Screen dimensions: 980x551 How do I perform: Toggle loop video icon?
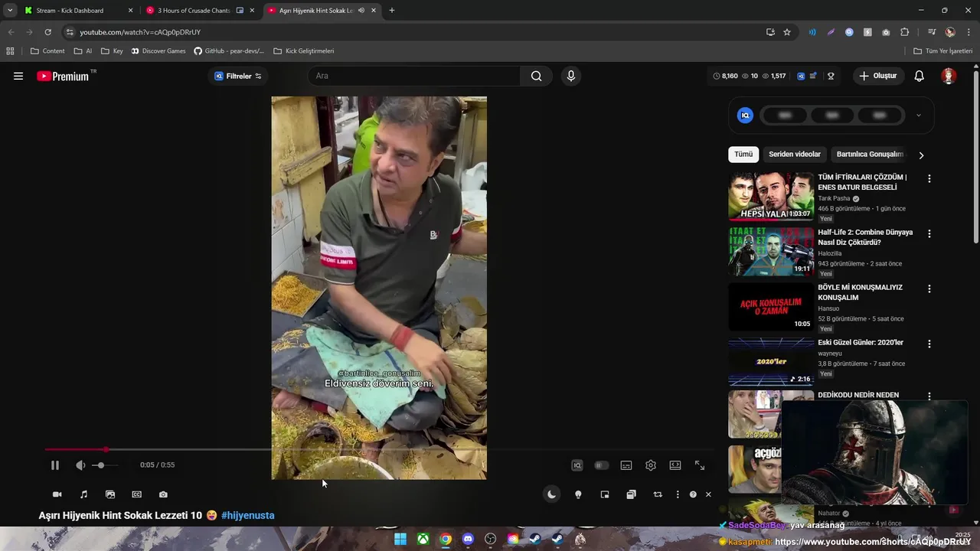pos(658,494)
